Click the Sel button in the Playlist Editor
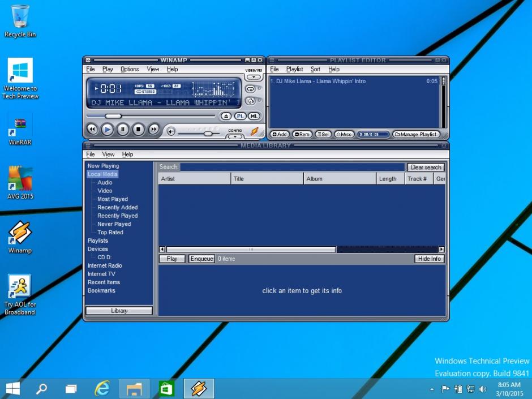 click(x=323, y=134)
